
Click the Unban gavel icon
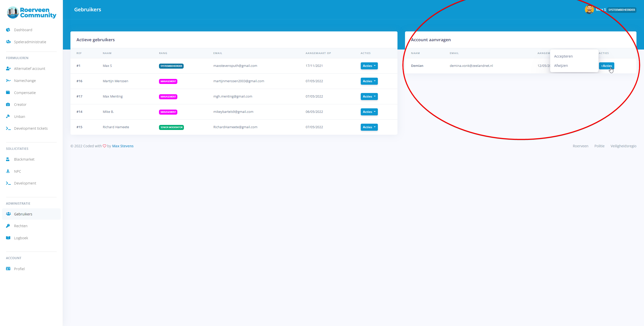pos(8,116)
